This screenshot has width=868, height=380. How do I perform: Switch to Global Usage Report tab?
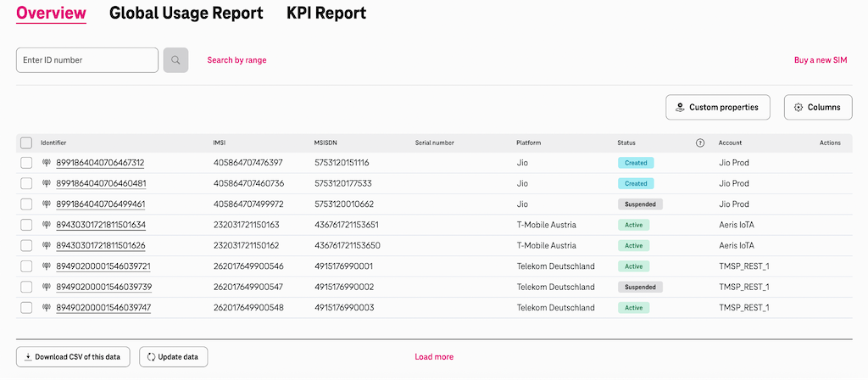coord(186,14)
